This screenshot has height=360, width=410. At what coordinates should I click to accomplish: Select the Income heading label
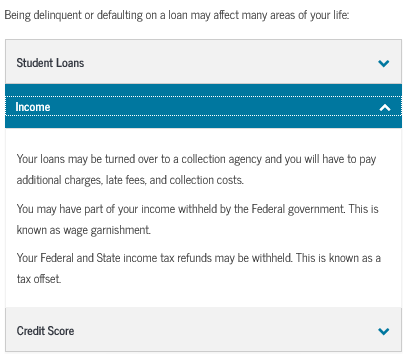(x=33, y=107)
